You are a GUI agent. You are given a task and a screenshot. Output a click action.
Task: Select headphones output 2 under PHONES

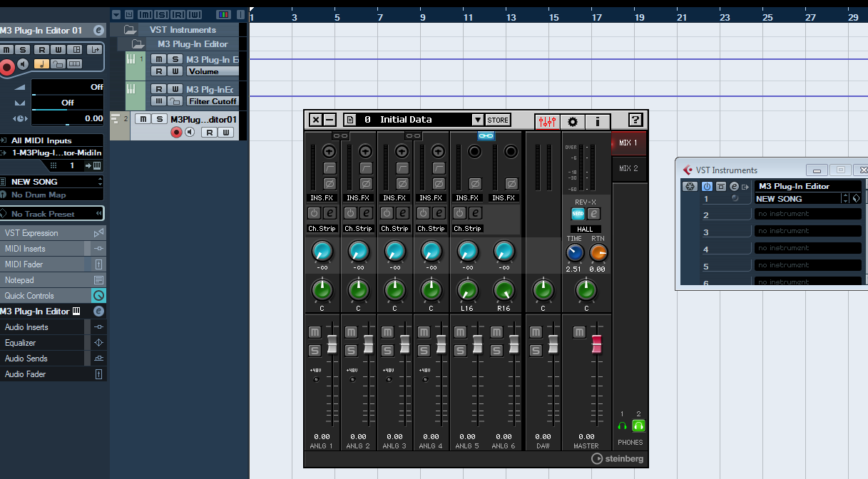638,426
